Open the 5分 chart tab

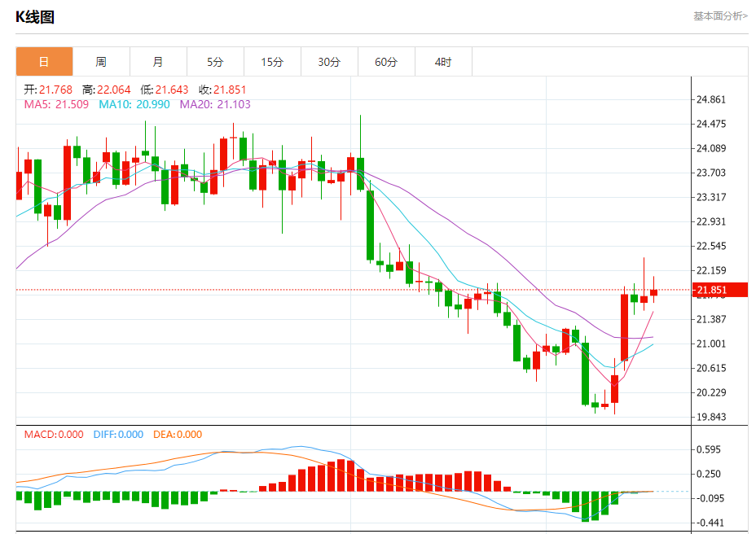click(x=215, y=62)
